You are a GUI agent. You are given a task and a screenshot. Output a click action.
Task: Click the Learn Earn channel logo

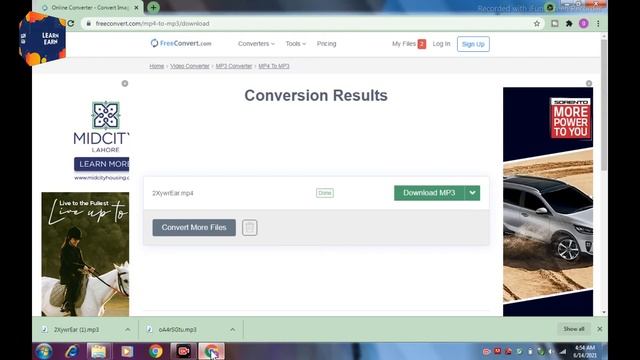(x=42, y=38)
